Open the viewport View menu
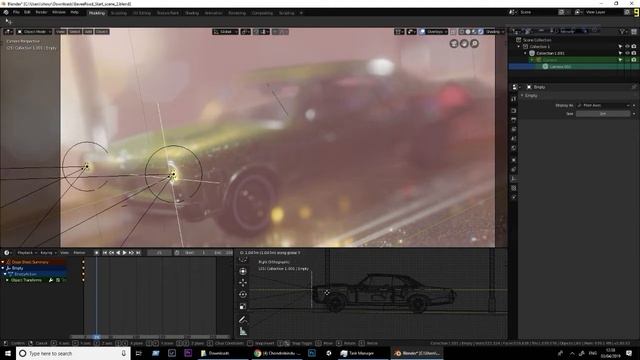Image resolution: width=640 pixels, height=360 pixels. coord(60,31)
